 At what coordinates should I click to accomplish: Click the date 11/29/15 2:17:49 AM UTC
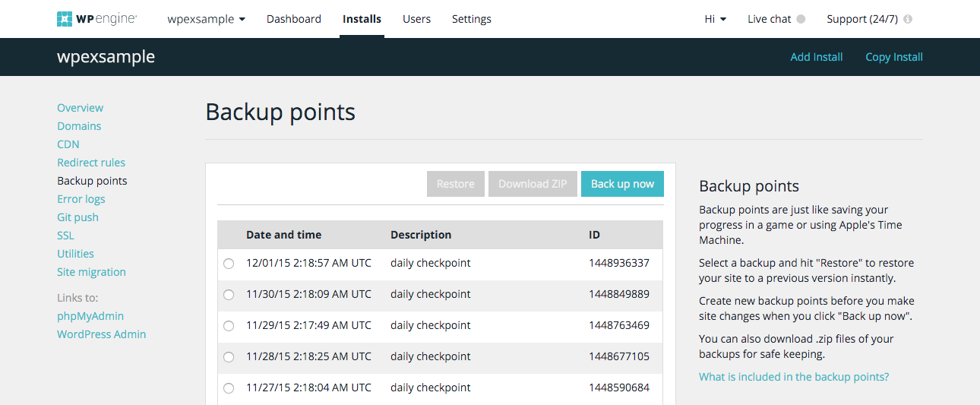[308, 325]
